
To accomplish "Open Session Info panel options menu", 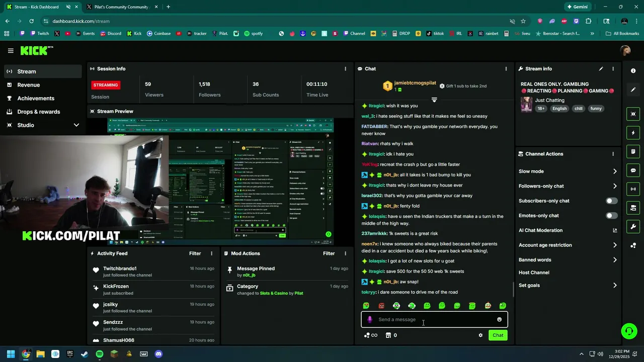I will point(345,69).
